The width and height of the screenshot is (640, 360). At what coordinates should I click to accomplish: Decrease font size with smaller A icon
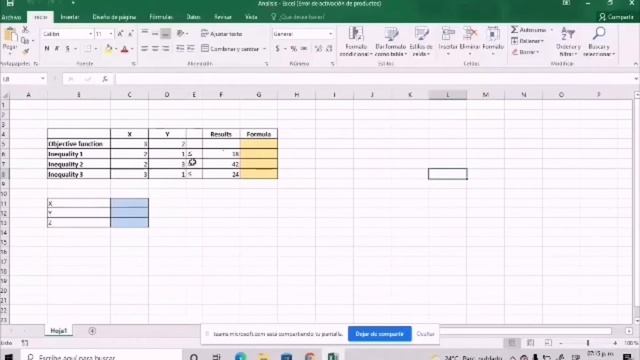(131, 34)
